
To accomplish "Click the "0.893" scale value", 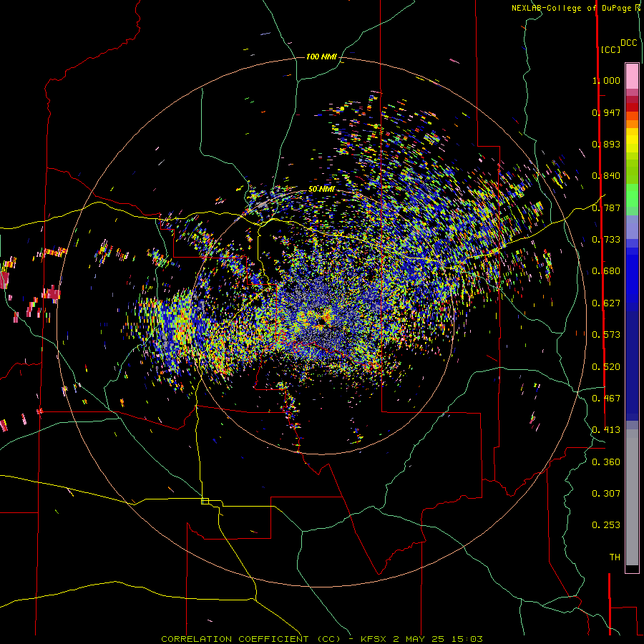I will click(x=606, y=144).
